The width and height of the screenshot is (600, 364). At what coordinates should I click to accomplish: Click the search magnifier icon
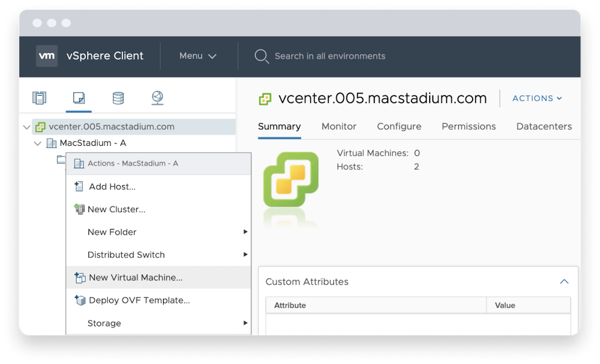point(262,56)
